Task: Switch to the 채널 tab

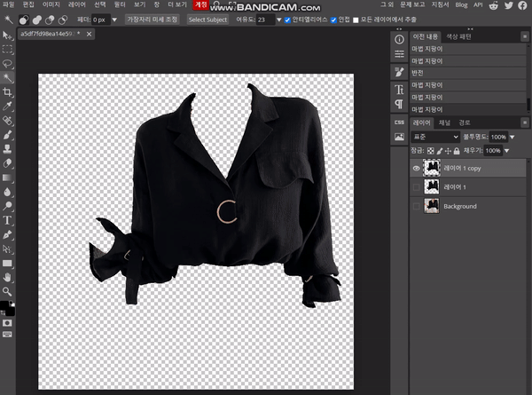Action: (x=444, y=122)
